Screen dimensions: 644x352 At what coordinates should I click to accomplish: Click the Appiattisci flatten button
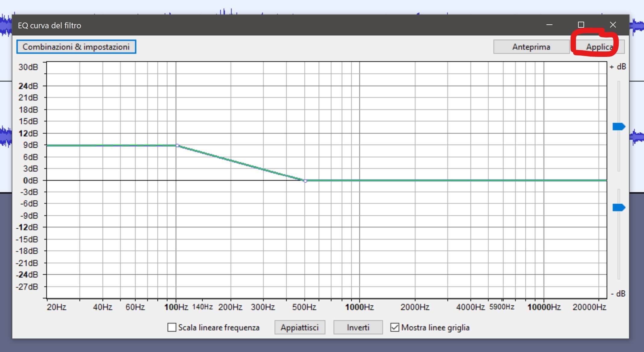[300, 327]
